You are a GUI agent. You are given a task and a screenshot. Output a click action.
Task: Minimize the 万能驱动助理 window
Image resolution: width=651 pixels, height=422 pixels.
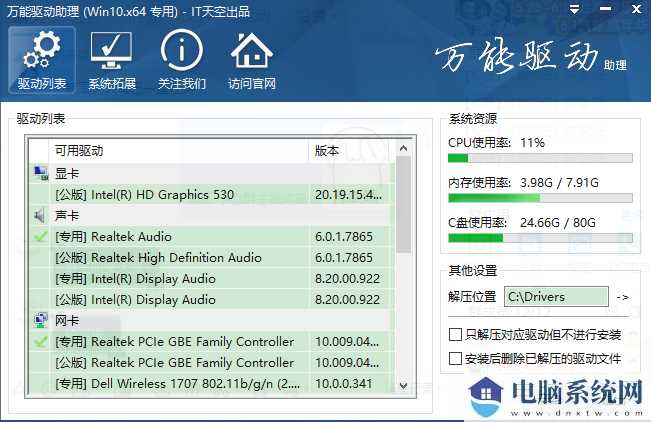click(x=605, y=9)
